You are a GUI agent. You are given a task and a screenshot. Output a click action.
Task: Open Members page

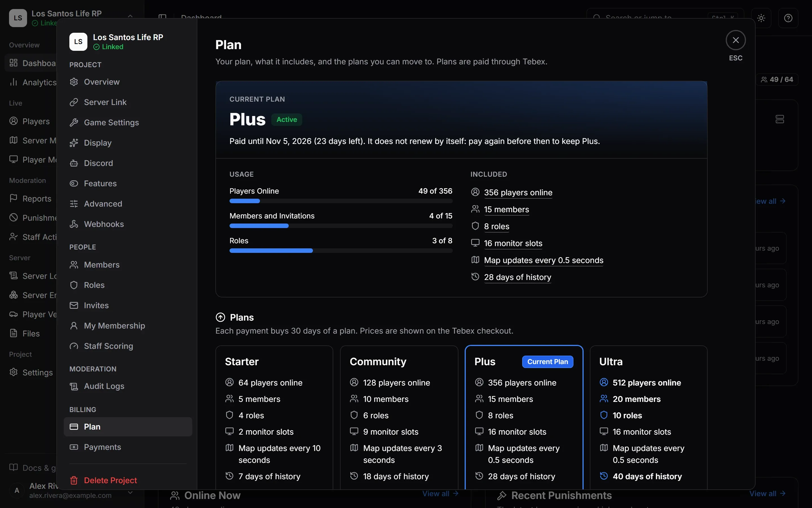point(127,265)
